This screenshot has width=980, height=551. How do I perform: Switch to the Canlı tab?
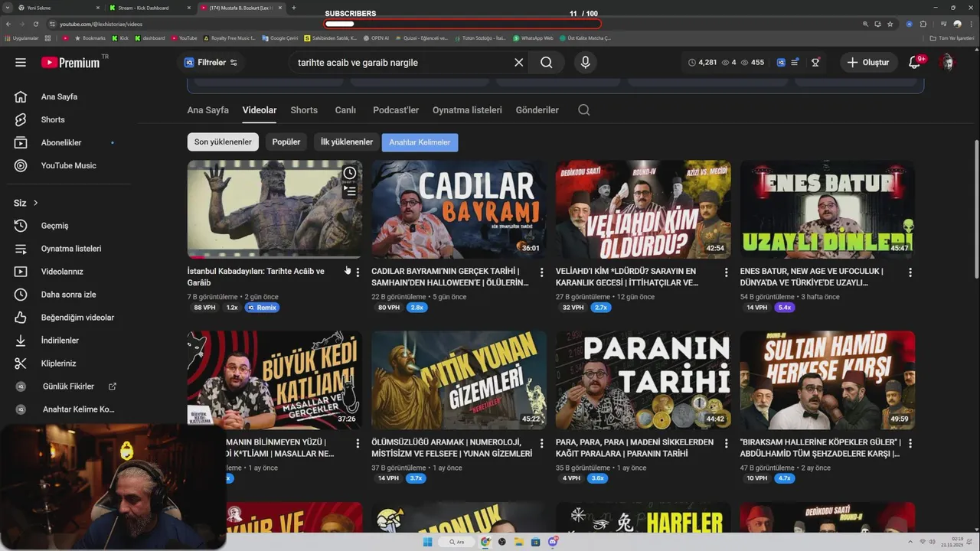pos(345,110)
